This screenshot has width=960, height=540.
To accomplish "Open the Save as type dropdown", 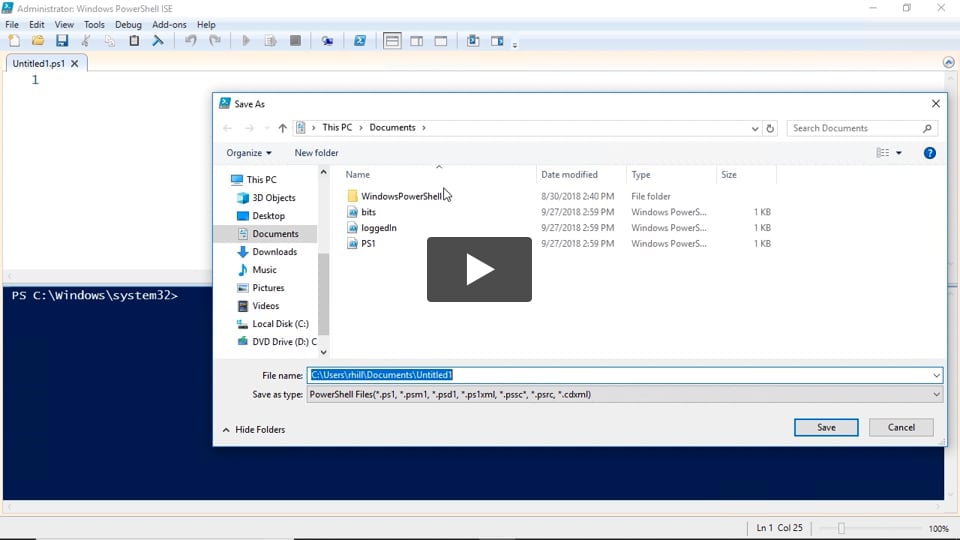I will click(936, 395).
